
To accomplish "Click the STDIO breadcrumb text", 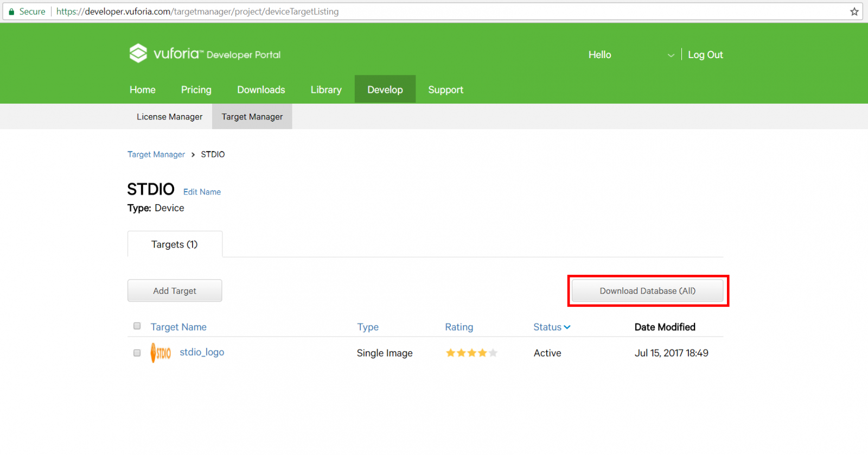I will coord(213,154).
